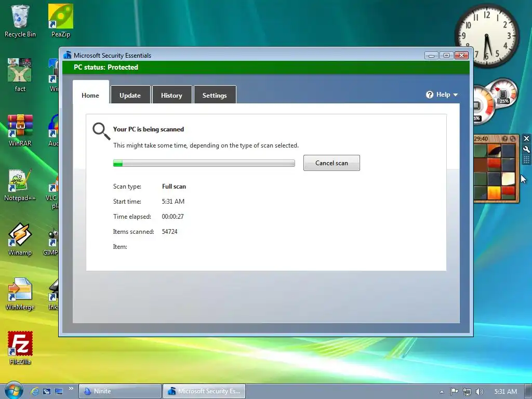Image resolution: width=532 pixels, height=399 pixels.
Task: Click the Switch between windows Quick Launch icon
Action: click(x=47, y=391)
